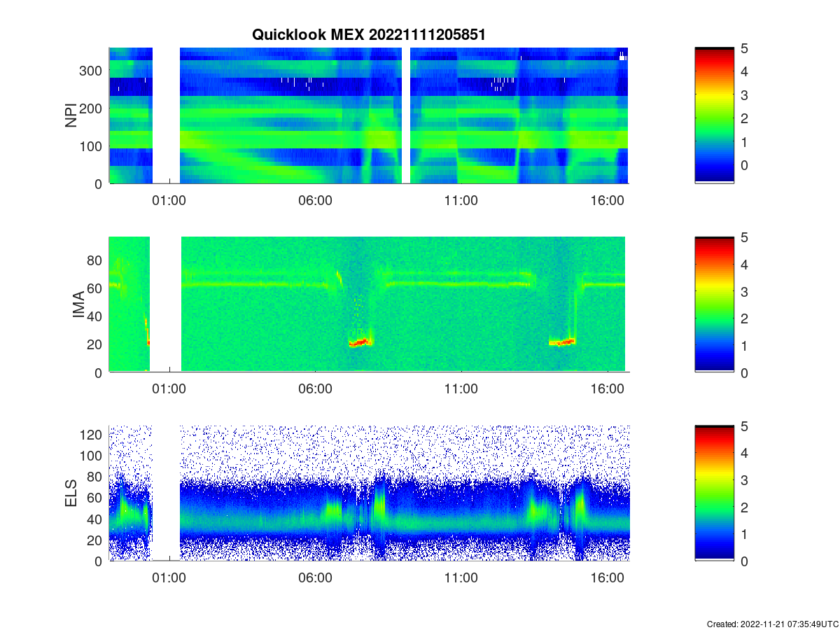Click the 06:00 tick under ELS panel

click(315, 577)
